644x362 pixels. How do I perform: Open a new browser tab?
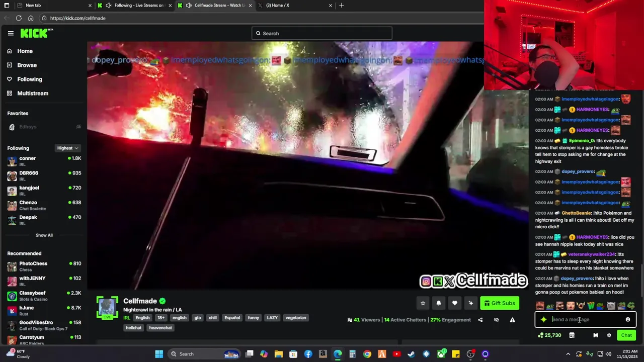click(x=342, y=6)
